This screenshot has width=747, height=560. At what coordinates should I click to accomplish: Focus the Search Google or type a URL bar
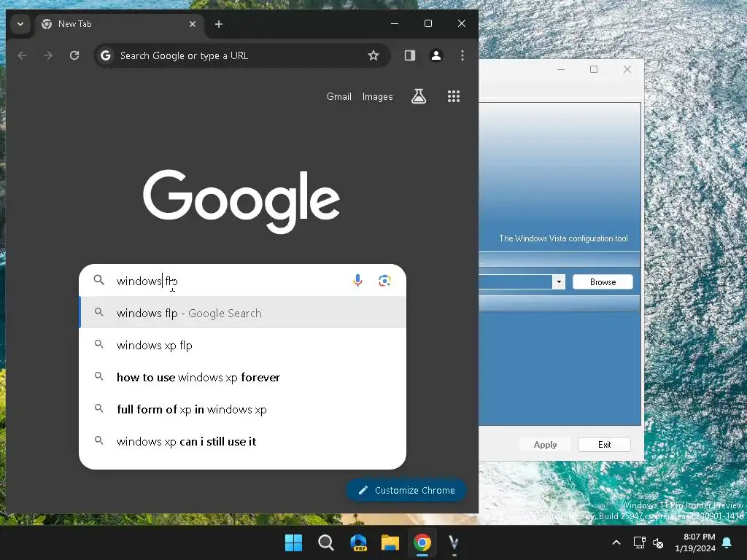(x=242, y=55)
